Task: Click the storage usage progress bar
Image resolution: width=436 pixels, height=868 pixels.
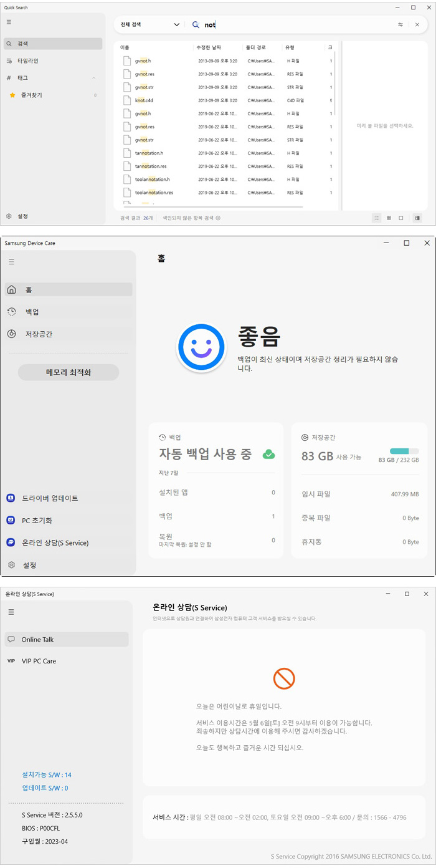Action: [404, 451]
